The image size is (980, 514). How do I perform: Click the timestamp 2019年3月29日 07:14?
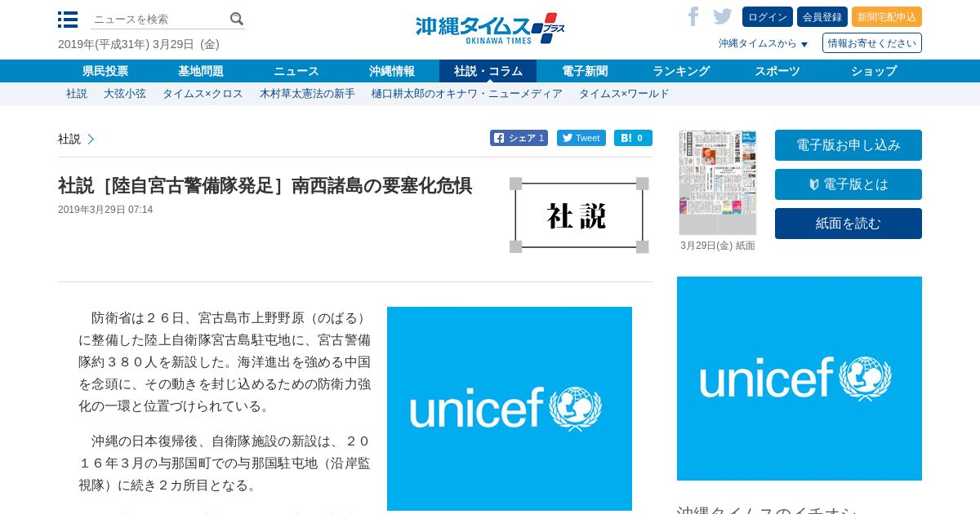click(105, 210)
